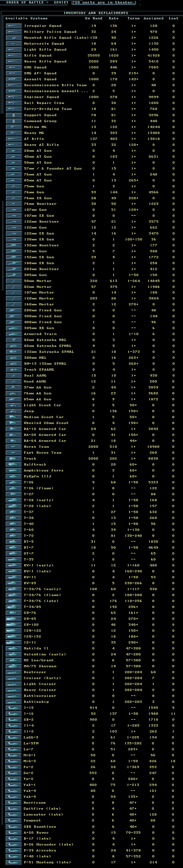
Task: Select the Wheeled 20mm Scout label
Action: click(46, 423)
